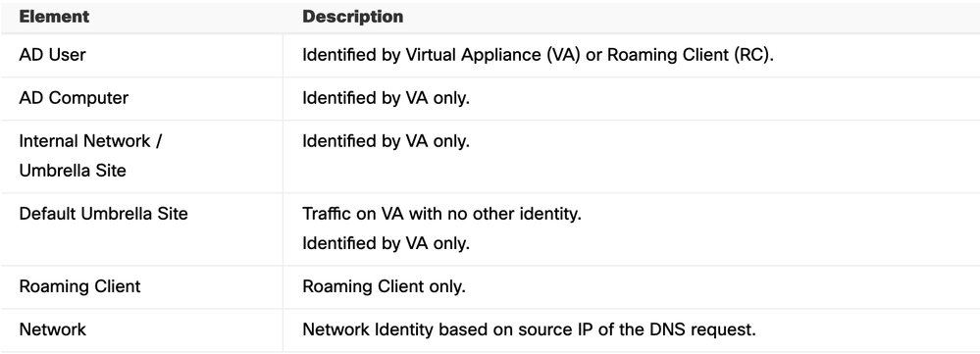Click the 'Roaming Client only.' description
The image size is (980, 354).
[x=384, y=286]
